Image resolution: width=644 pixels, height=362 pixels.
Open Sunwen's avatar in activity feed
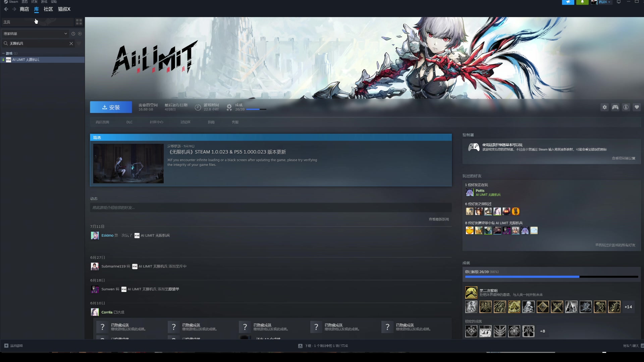click(x=95, y=289)
